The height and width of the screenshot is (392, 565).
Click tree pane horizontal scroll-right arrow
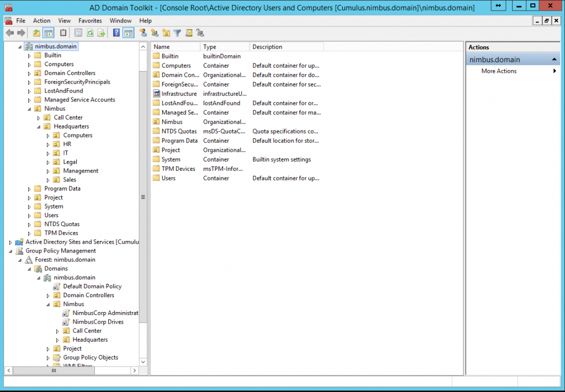tap(135, 370)
